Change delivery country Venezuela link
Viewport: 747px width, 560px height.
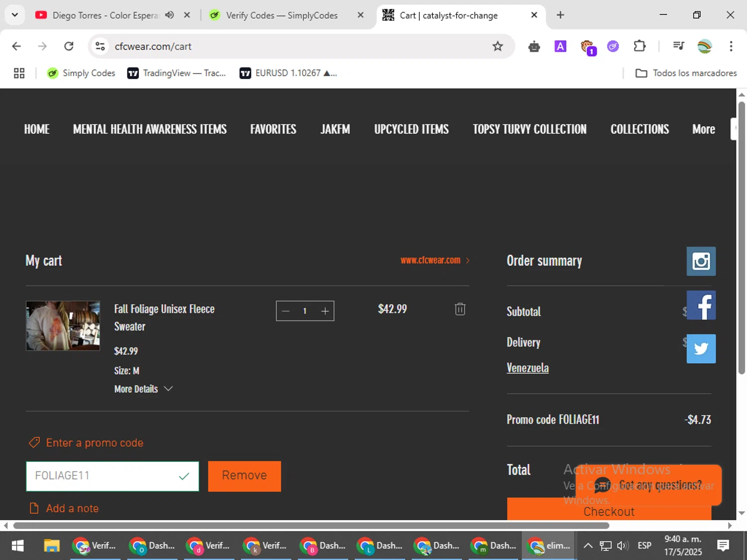[x=527, y=368]
